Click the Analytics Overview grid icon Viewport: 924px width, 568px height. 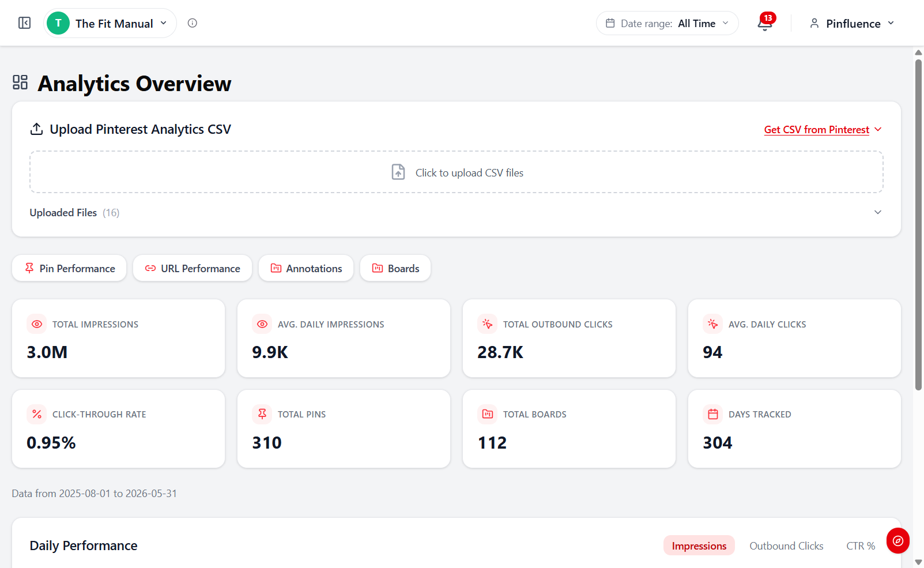[x=20, y=82]
